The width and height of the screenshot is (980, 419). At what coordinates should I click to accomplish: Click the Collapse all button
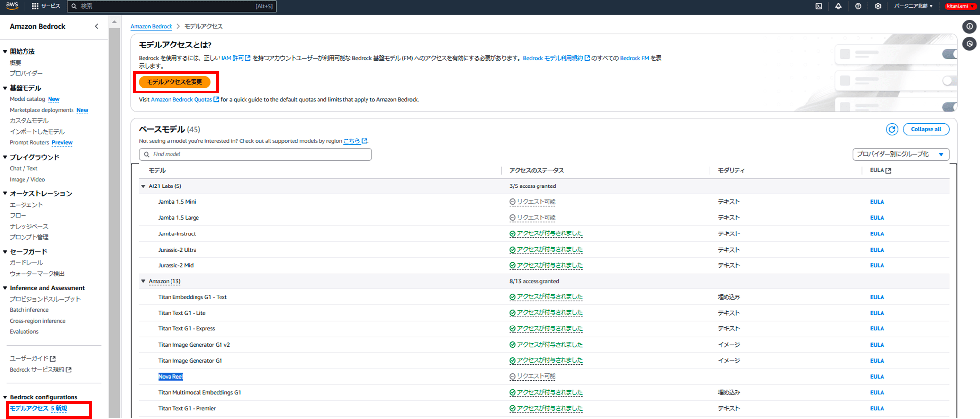pos(926,129)
